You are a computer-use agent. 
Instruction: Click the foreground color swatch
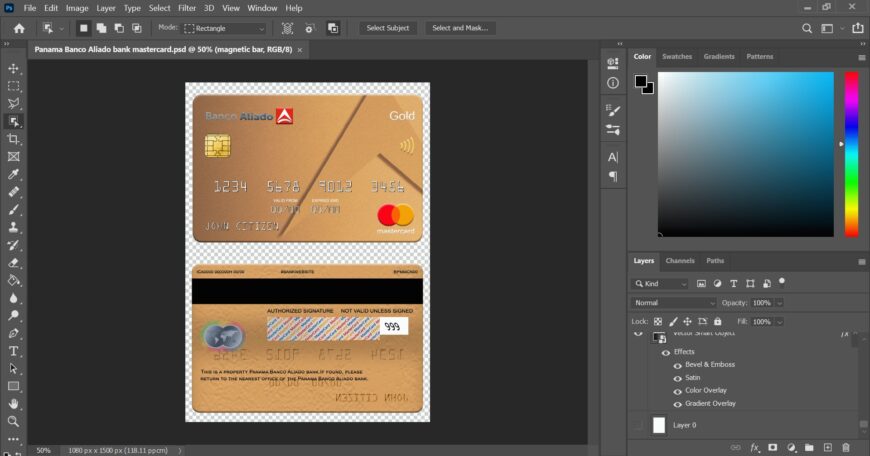point(641,82)
